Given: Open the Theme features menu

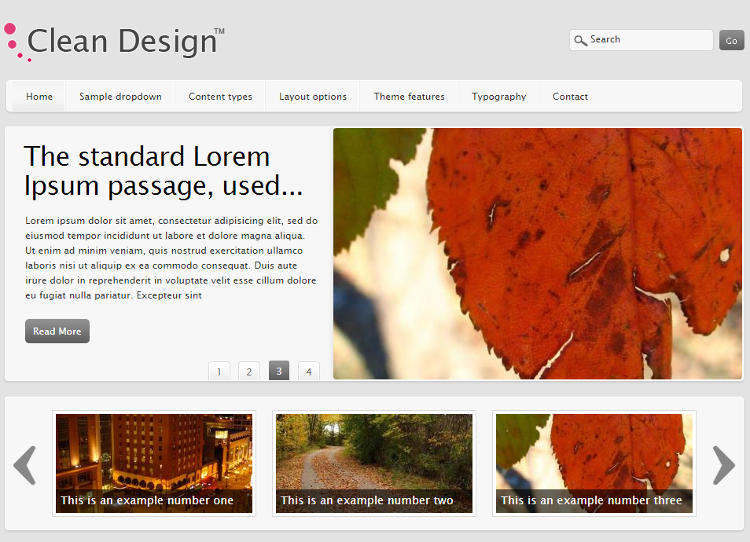Looking at the screenshot, I should [409, 97].
